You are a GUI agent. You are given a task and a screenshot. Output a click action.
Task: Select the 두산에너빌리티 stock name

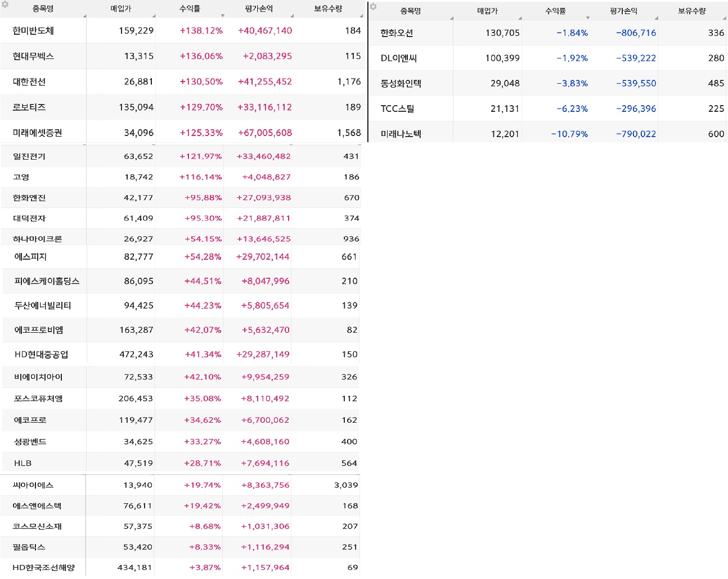(x=43, y=306)
